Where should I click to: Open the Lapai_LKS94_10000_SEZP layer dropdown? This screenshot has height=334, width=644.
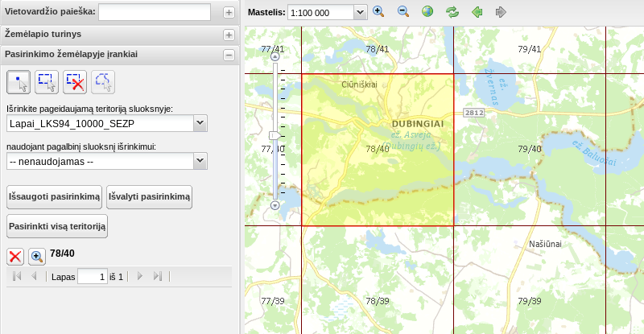pyautogui.click(x=200, y=123)
